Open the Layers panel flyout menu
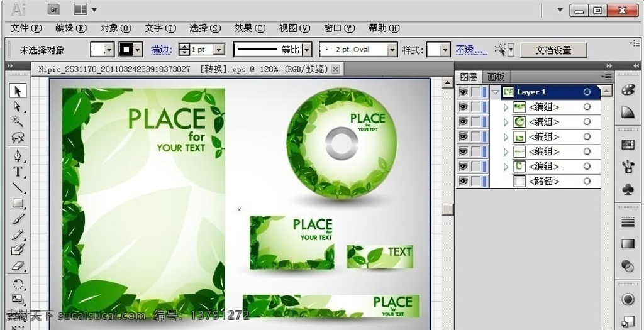 coord(606,77)
